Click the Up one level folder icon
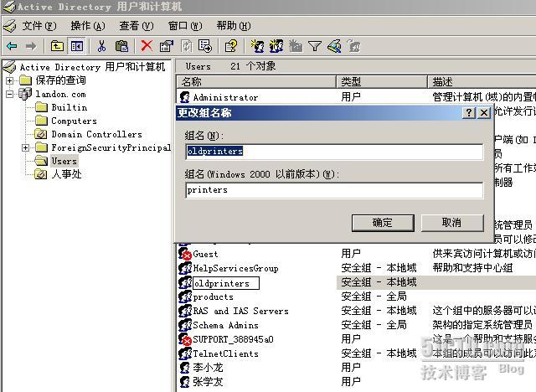Image resolution: width=536 pixels, height=392 pixels. [57, 46]
